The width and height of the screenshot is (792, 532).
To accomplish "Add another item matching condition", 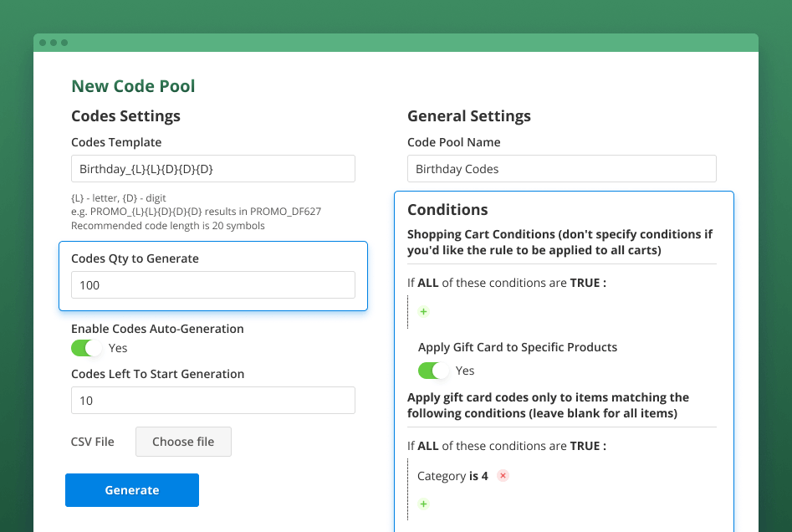I will click(423, 504).
